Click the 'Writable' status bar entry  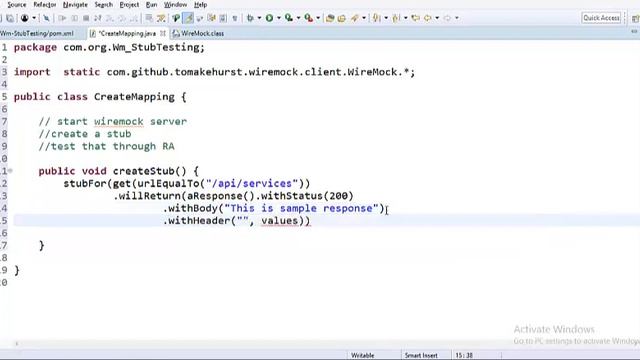point(362,356)
